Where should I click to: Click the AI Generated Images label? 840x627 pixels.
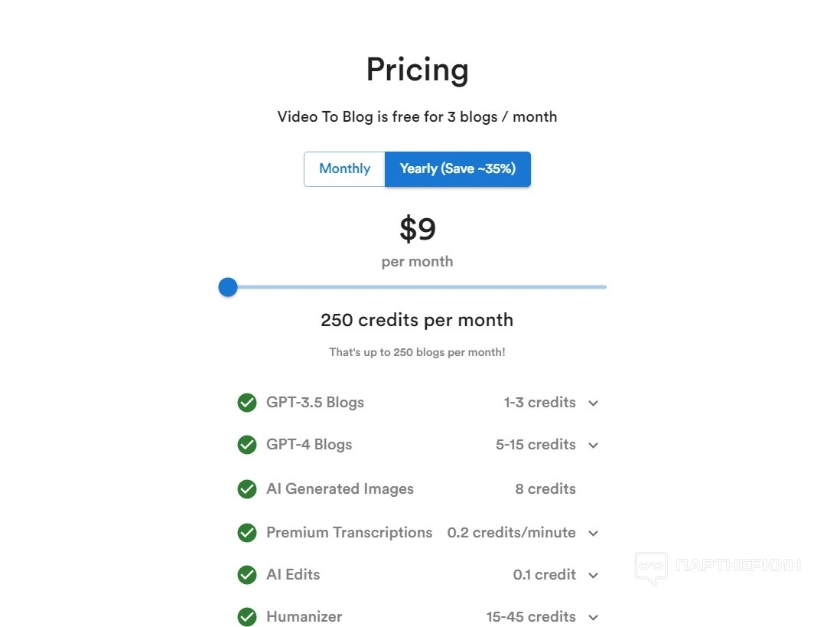pos(340,489)
